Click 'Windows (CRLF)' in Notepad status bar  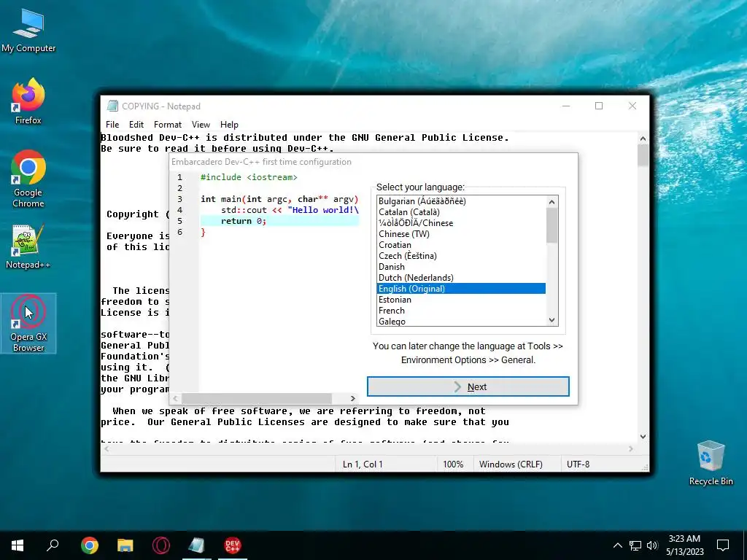point(511,464)
